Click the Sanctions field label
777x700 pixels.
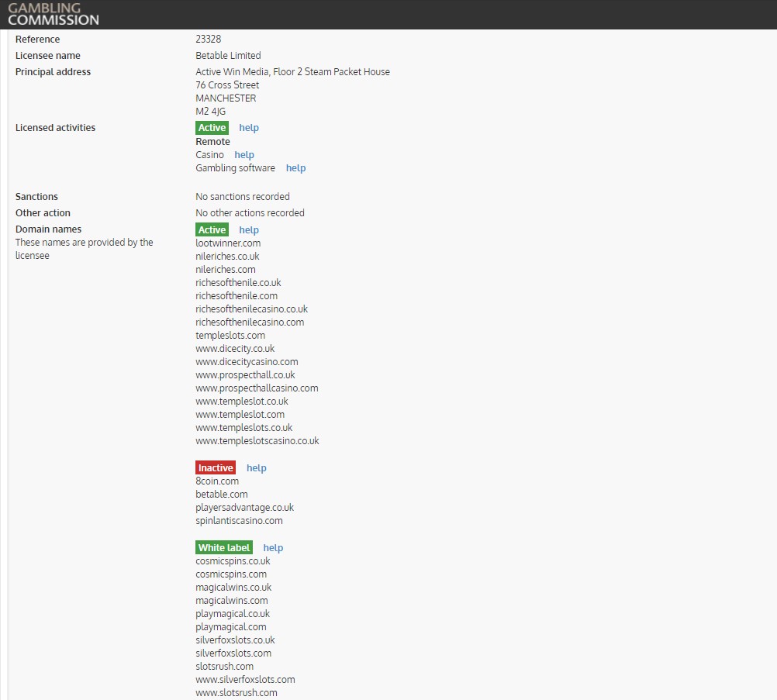tap(36, 197)
